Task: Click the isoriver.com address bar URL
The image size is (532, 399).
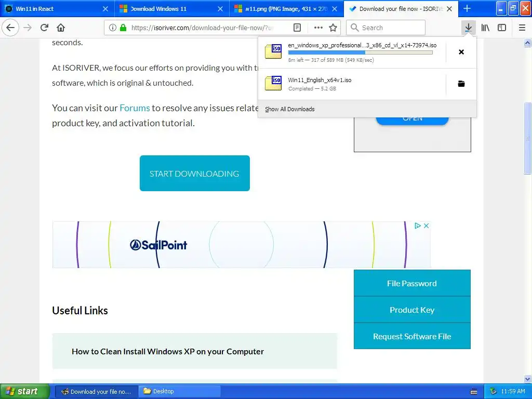Action: coord(202,28)
